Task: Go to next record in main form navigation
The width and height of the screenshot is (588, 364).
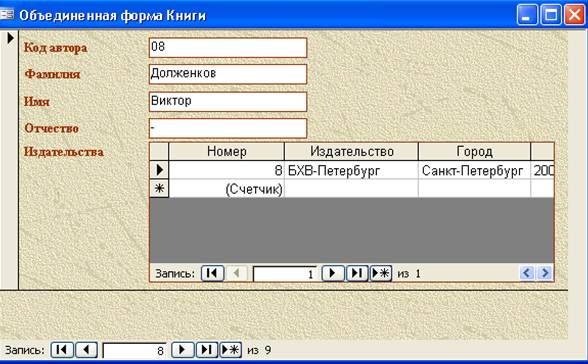Action: tap(182, 350)
